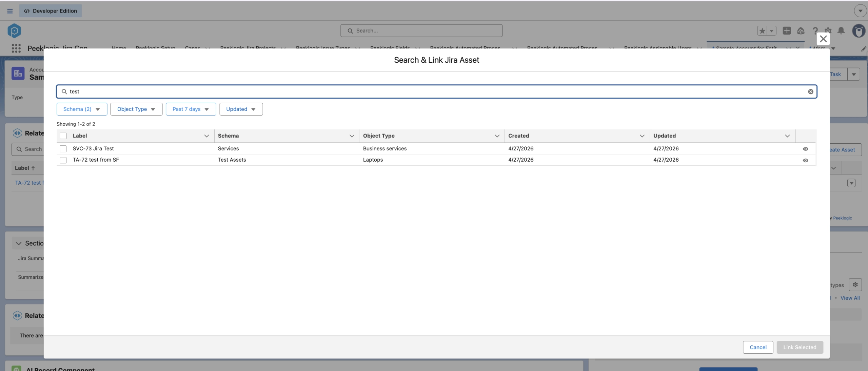
Task: Select the SVC-73 Jira Test row checkbox
Action: [63, 149]
